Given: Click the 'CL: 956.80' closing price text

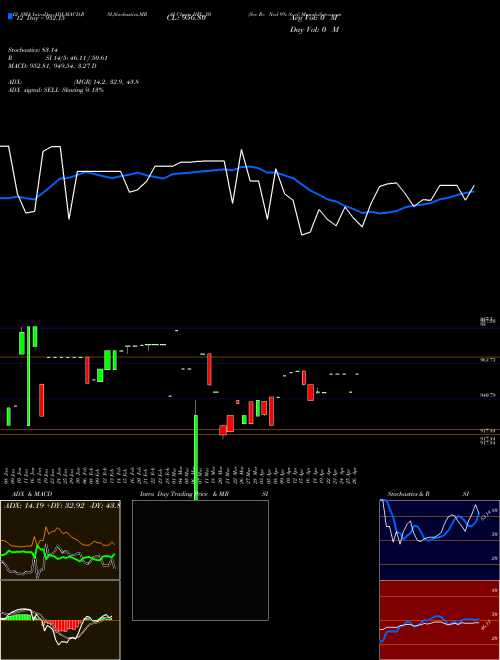Looking at the screenshot, I should (186, 19).
